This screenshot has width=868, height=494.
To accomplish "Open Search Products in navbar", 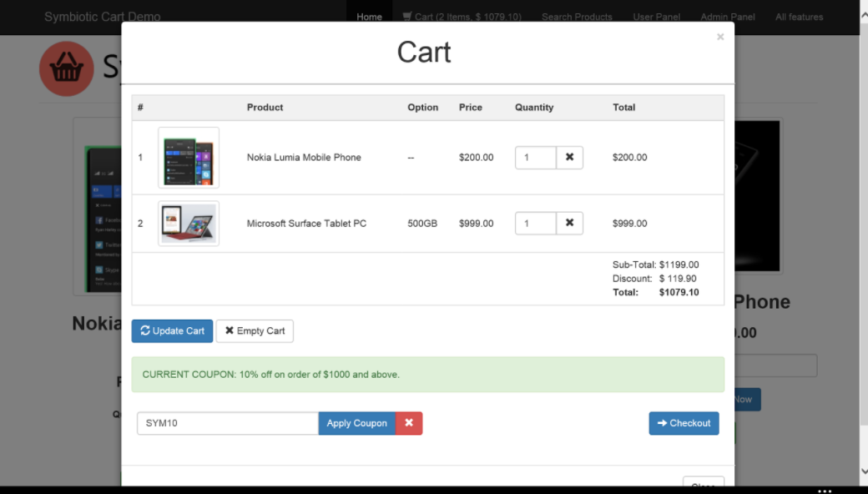I will click(577, 17).
